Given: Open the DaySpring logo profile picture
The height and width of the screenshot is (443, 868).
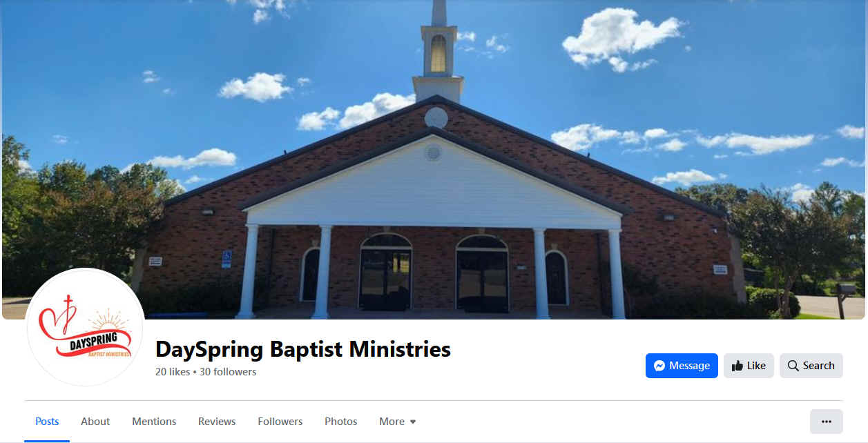Looking at the screenshot, I should coord(85,327).
